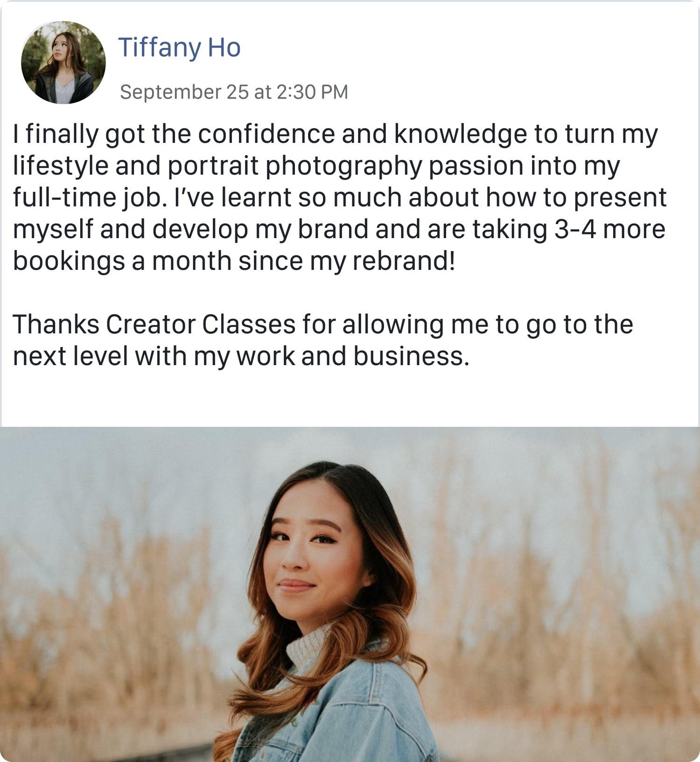Click the word "knowledge" in the first line
Screen dimensions: 700x762
[x=461, y=134]
